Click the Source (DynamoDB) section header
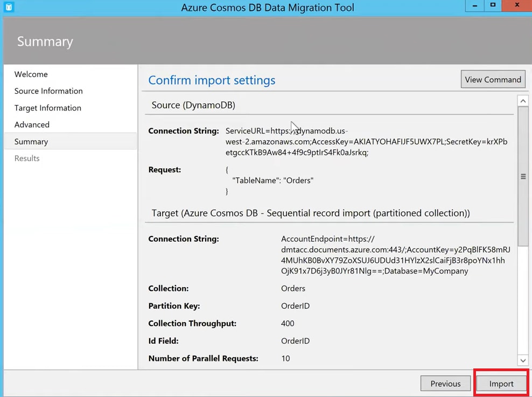This screenshot has width=532, height=397. [193, 105]
